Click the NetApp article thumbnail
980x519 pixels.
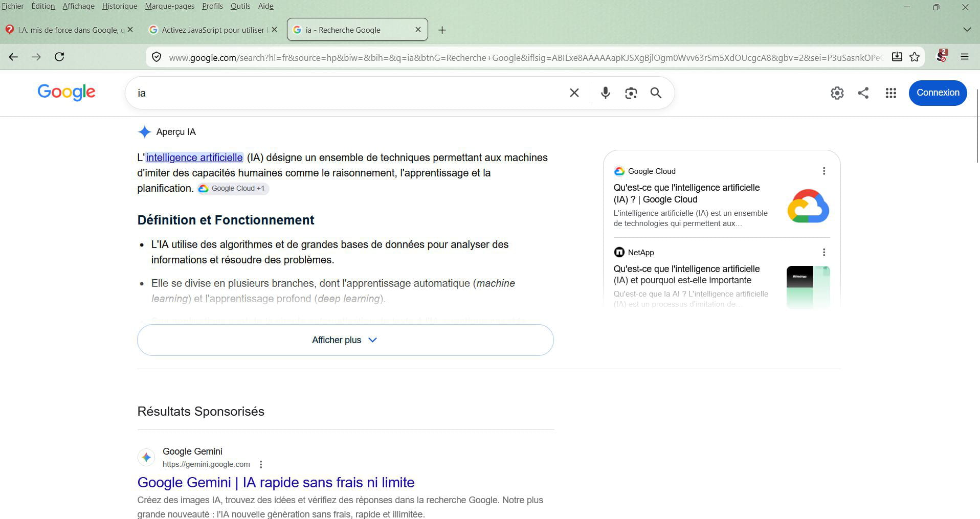coord(808,287)
